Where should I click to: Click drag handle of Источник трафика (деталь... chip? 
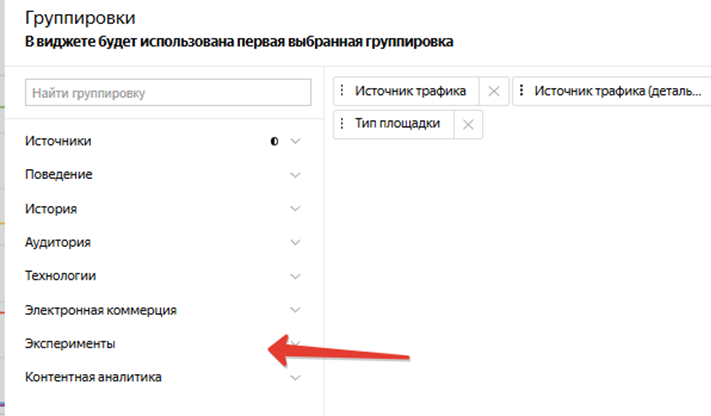tap(523, 92)
